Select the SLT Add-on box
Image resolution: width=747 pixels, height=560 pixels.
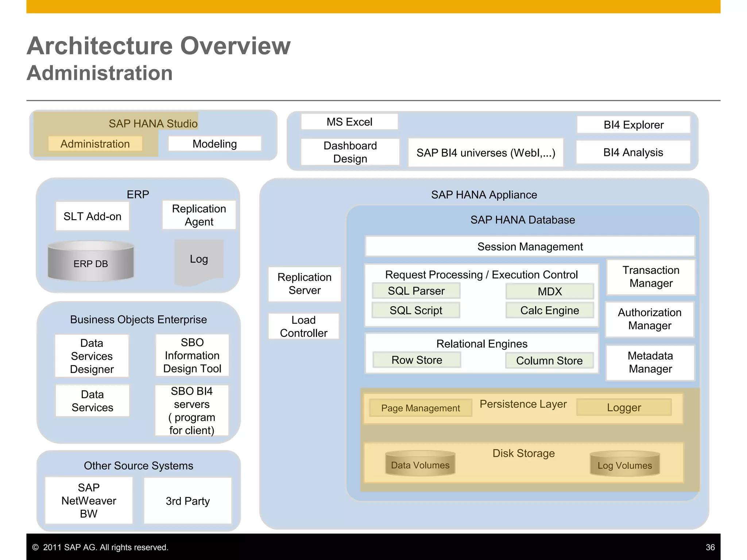(92, 216)
